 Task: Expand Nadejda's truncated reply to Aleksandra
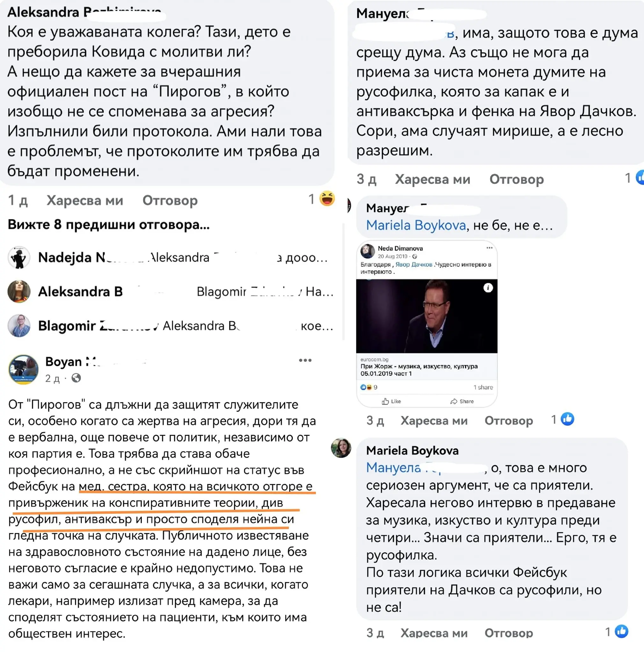pyautogui.click(x=183, y=258)
